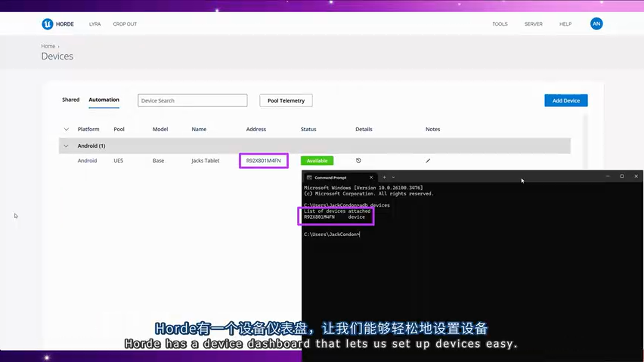Open Pool Telemetry
644x362 pixels.
point(285,101)
